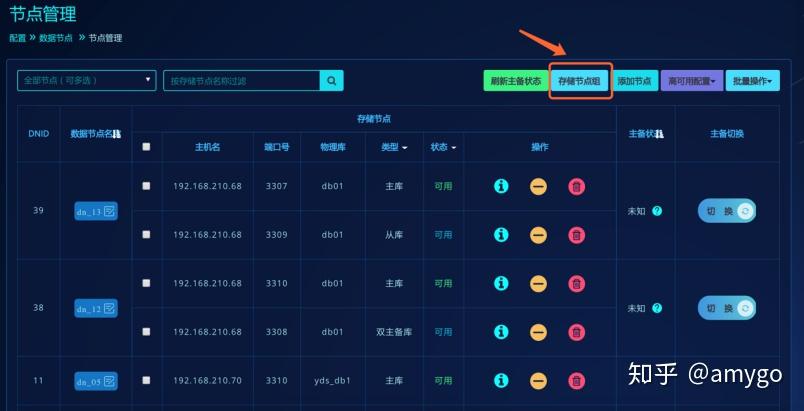Check the row for port 3309
The image size is (804, 411).
[x=147, y=234]
